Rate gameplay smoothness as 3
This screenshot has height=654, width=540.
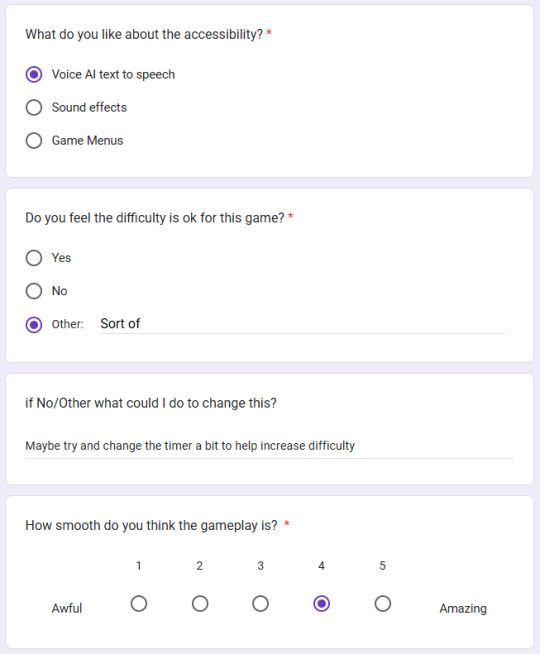click(x=261, y=604)
